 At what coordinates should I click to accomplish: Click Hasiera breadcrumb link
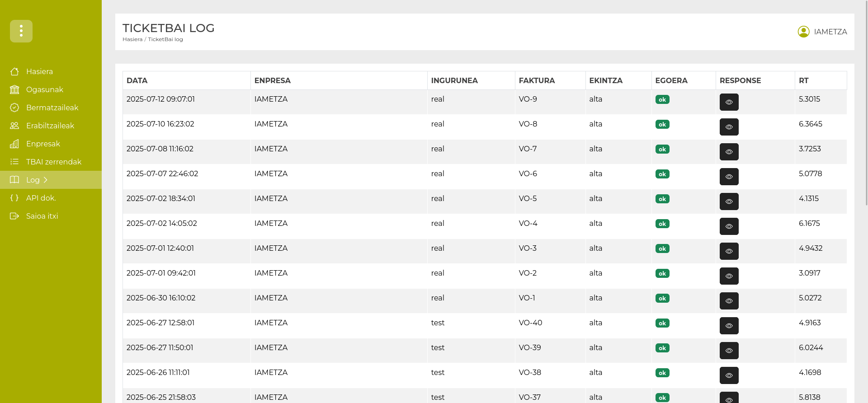pyautogui.click(x=132, y=39)
